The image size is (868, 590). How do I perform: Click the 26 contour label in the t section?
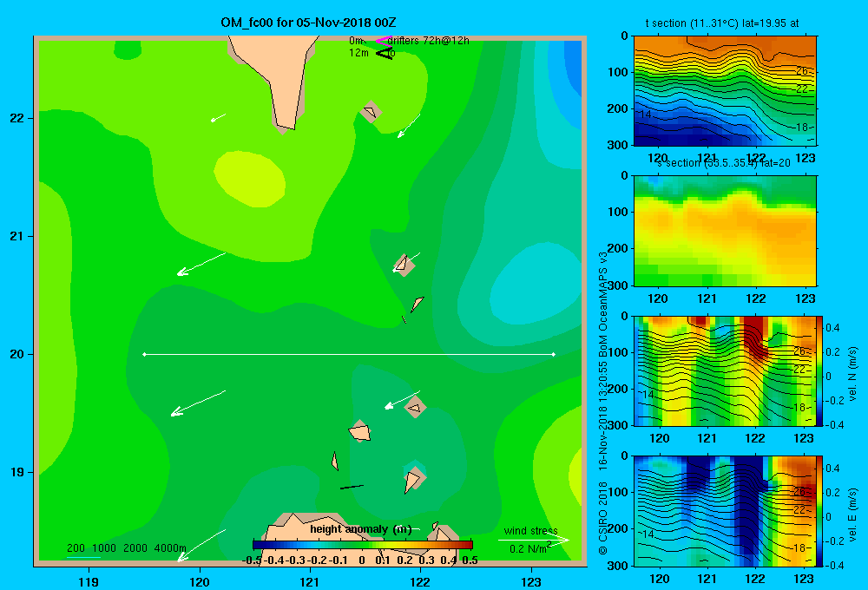click(x=802, y=71)
